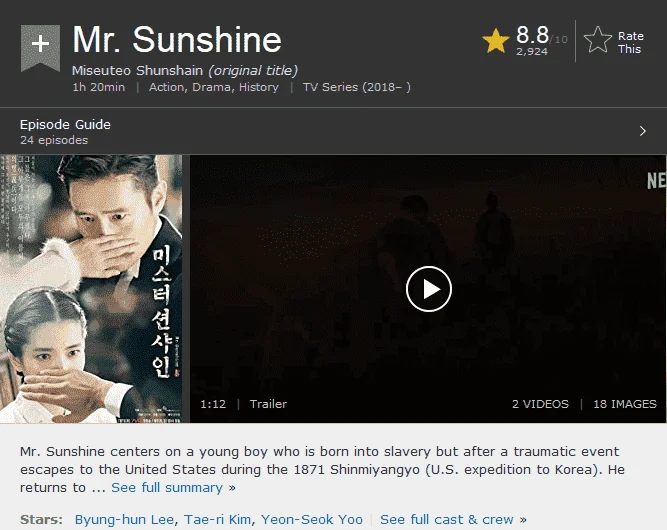Image resolution: width=667 pixels, height=530 pixels.
Task: Click the 2,924 ratings count
Action: (x=532, y=51)
